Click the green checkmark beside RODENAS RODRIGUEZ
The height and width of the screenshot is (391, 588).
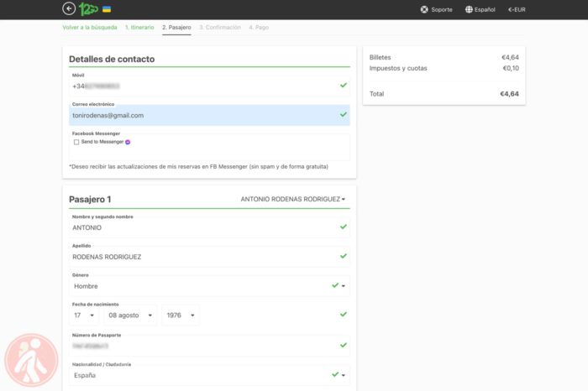pyautogui.click(x=343, y=256)
